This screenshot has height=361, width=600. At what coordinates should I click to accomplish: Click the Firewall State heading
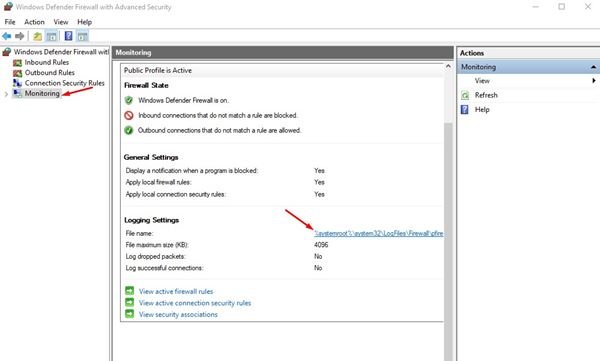point(146,85)
